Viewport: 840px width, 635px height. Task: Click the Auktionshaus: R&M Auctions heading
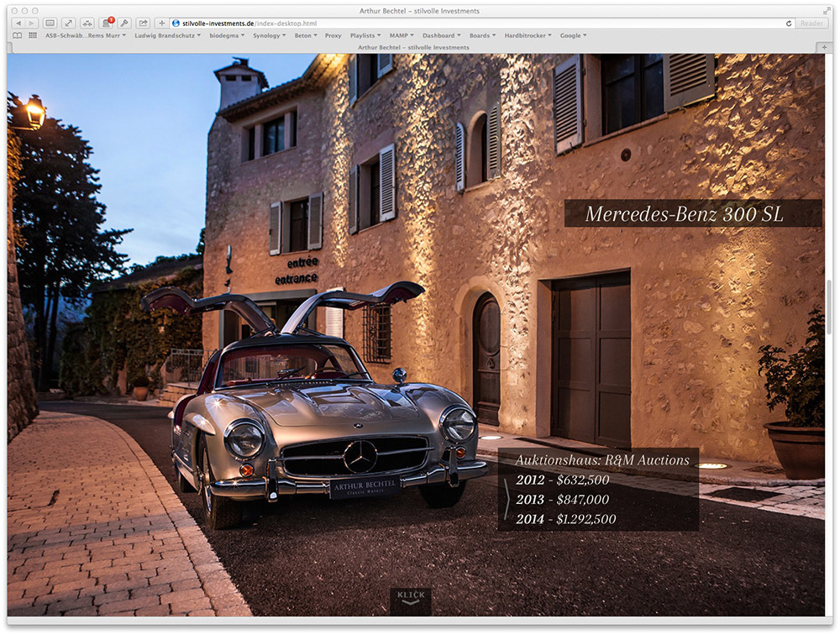[602, 459]
